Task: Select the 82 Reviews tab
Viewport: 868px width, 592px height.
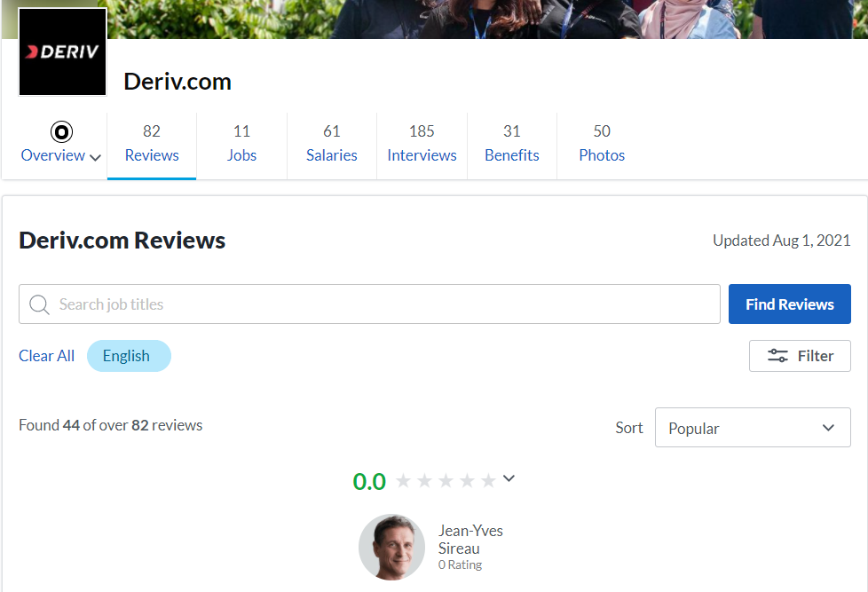Action: click(x=152, y=145)
